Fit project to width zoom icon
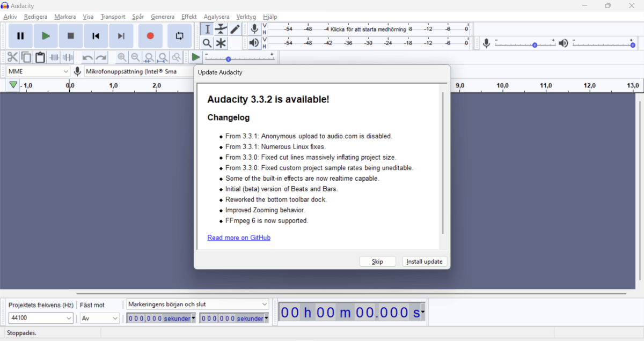Screen dimensions: 644x341 coord(163,57)
